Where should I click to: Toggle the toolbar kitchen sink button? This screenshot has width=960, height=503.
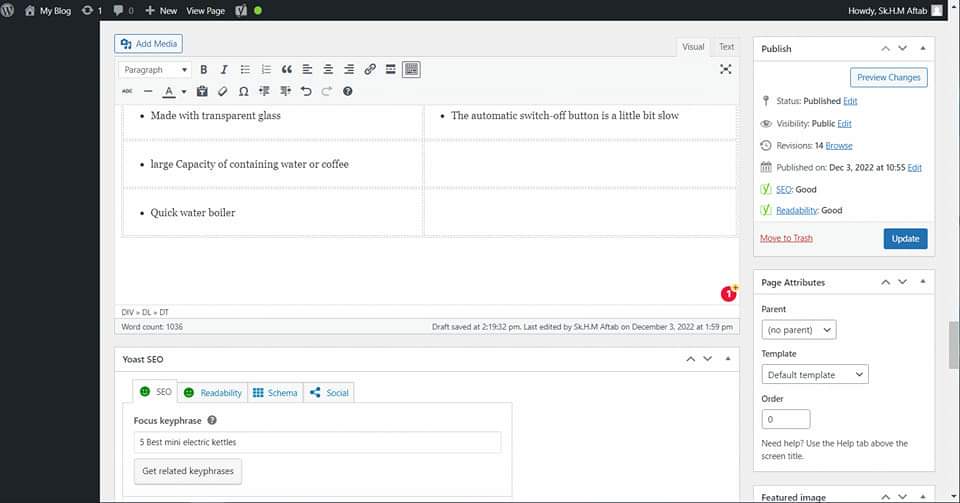tap(411, 70)
